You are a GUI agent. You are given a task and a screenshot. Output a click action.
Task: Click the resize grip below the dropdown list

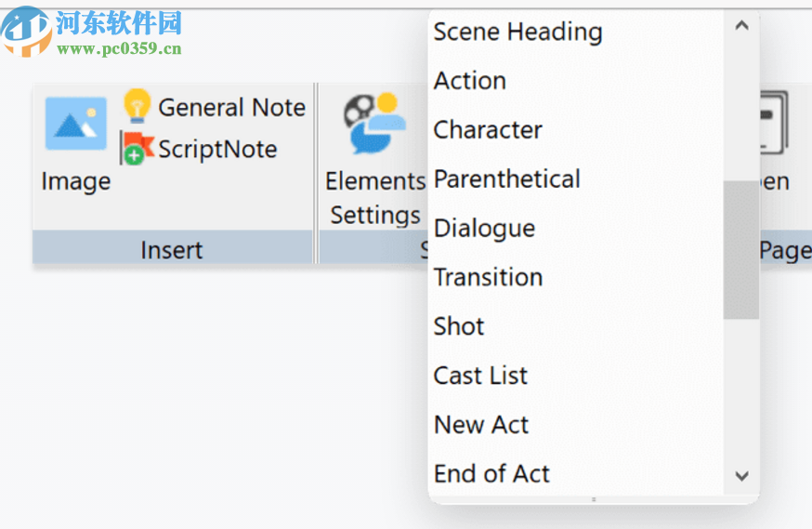click(x=593, y=499)
